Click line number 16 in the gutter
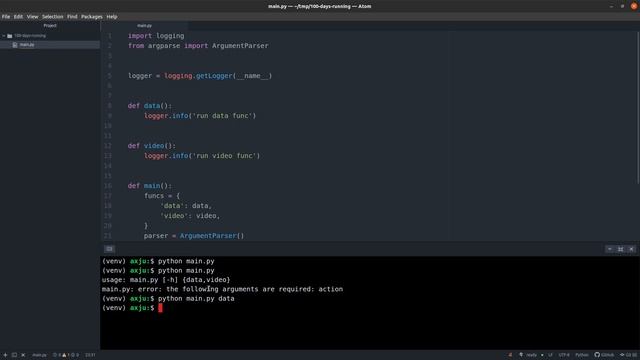The image size is (640, 360). pyautogui.click(x=108, y=186)
